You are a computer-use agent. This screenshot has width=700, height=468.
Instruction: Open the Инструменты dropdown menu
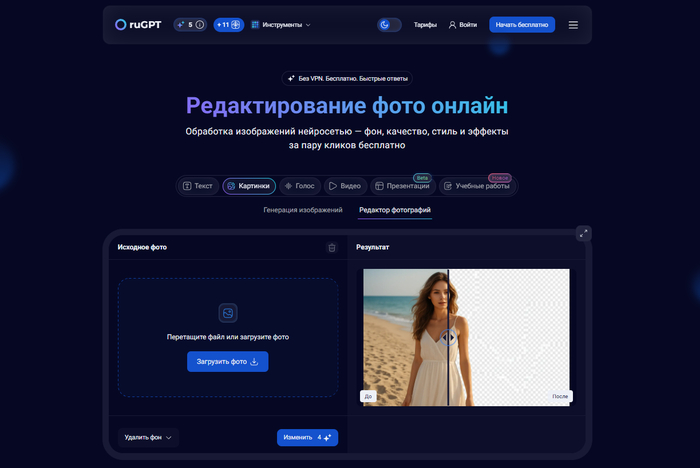(x=281, y=24)
